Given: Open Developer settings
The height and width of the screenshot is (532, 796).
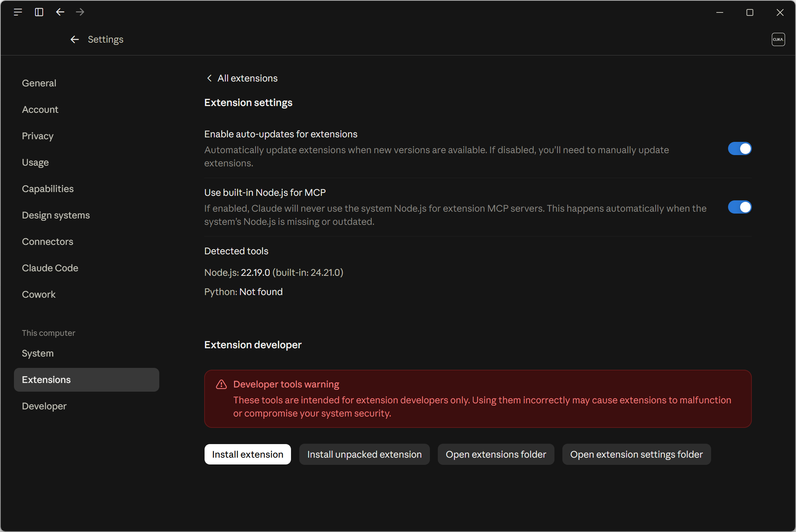Looking at the screenshot, I should pyautogui.click(x=86, y=406).
